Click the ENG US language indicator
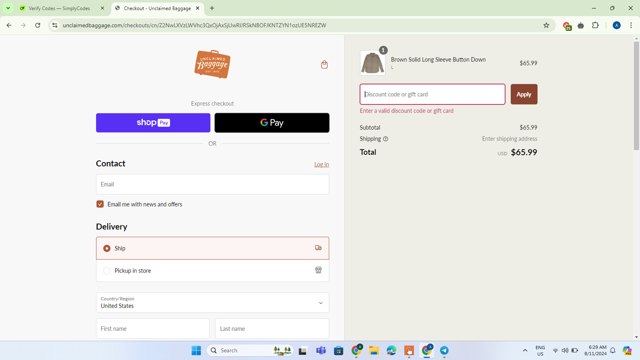Image resolution: width=640 pixels, height=360 pixels. coord(540,350)
